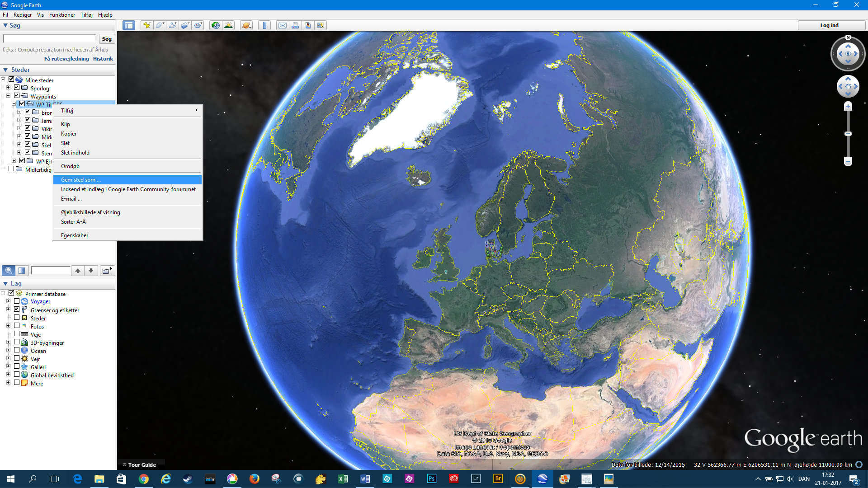Image resolution: width=868 pixels, height=488 pixels.
Task: Open the planet switcher icon
Action: (246, 25)
